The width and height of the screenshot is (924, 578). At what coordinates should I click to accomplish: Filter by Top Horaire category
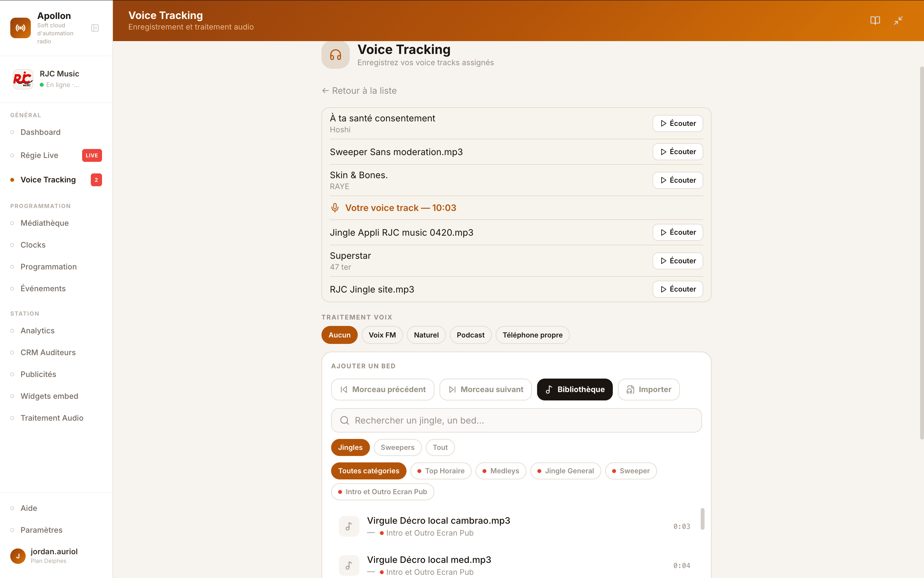click(x=441, y=471)
